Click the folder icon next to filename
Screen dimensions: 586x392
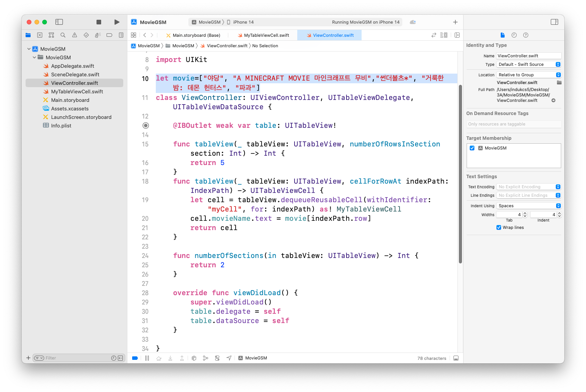(x=559, y=83)
